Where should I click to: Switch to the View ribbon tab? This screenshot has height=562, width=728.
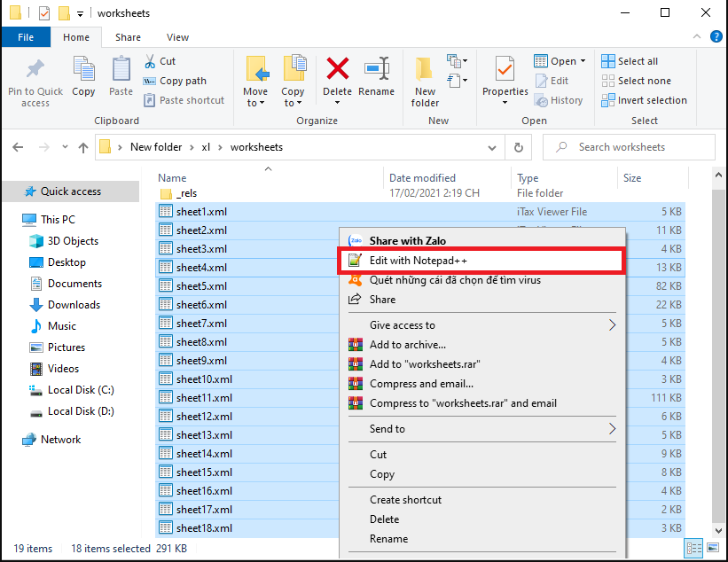coord(178,37)
